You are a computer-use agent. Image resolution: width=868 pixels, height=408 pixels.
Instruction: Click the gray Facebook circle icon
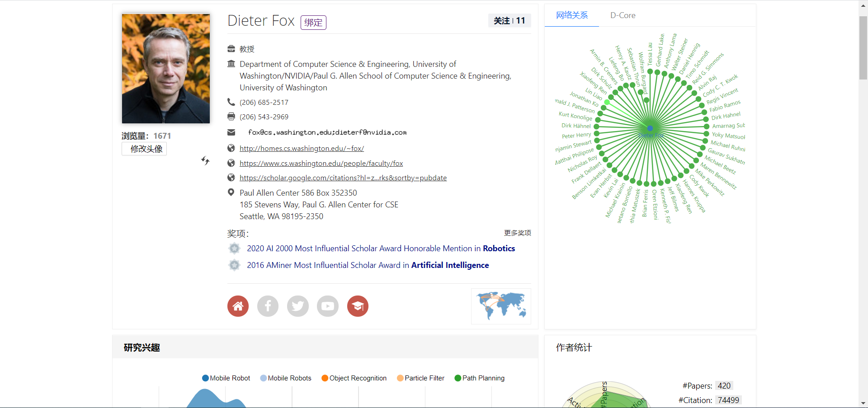(268, 306)
